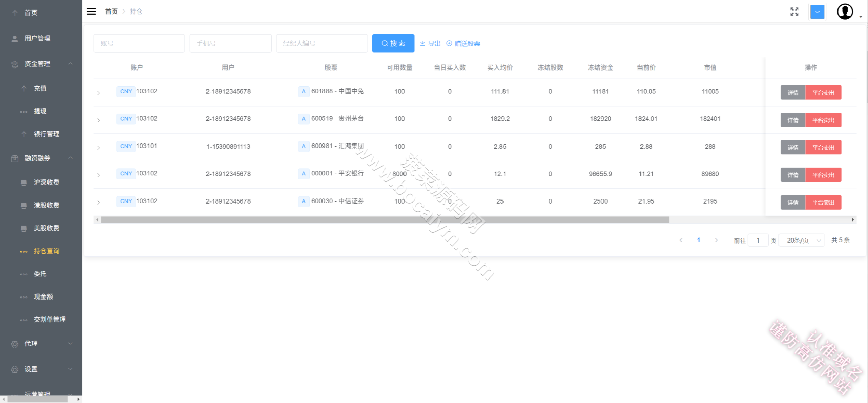The image size is (868, 403).
Task: Click the 股票 column header
Action: click(x=331, y=68)
